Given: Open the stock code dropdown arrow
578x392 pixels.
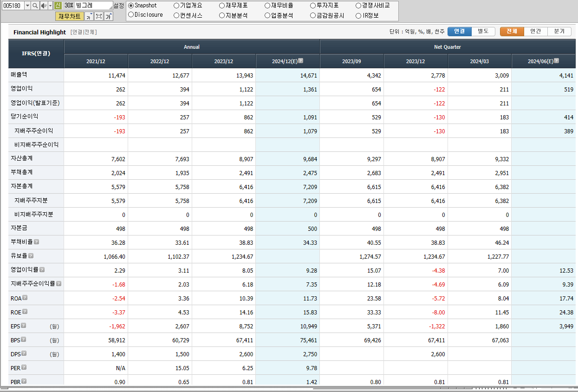Looking at the screenshot, I should (x=27, y=6).
